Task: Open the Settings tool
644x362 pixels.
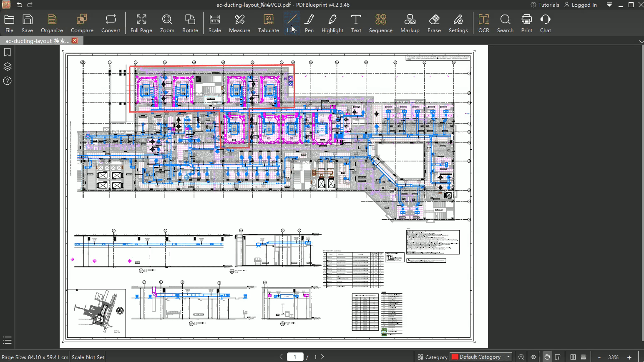Action: click(458, 23)
